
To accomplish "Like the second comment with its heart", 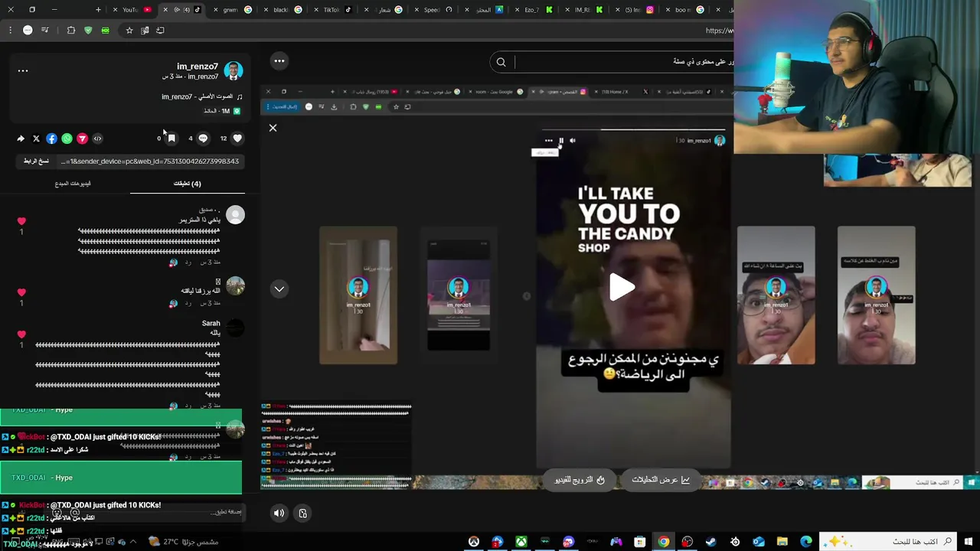I will click(21, 292).
